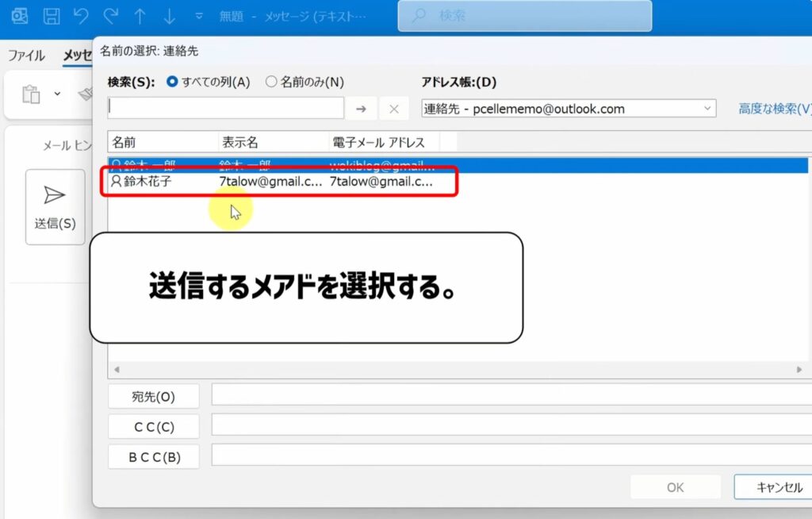Select the 名前のみ(N) radio button

271,82
